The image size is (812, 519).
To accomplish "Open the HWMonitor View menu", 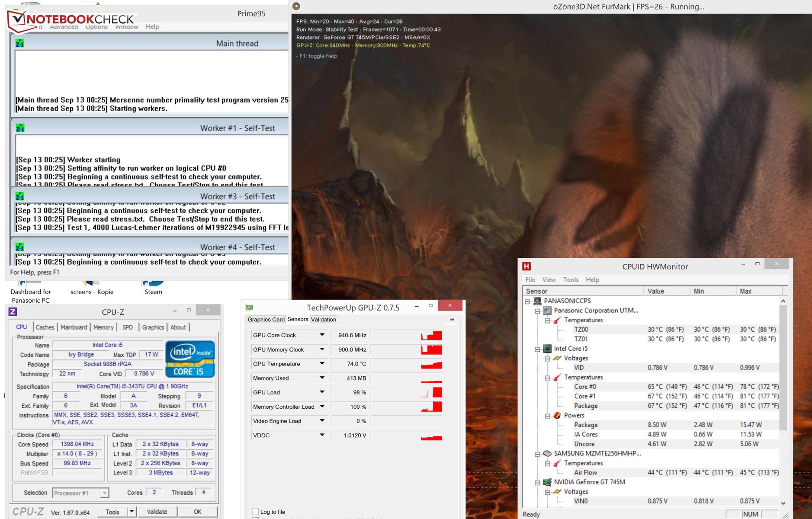I will tap(549, 279).
